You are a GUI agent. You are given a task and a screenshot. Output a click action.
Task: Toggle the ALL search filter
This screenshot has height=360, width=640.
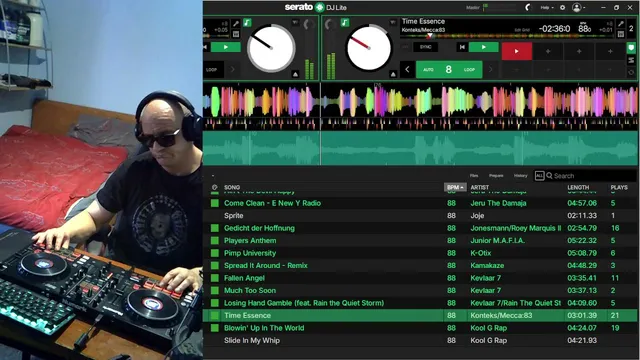pos(539,176)
